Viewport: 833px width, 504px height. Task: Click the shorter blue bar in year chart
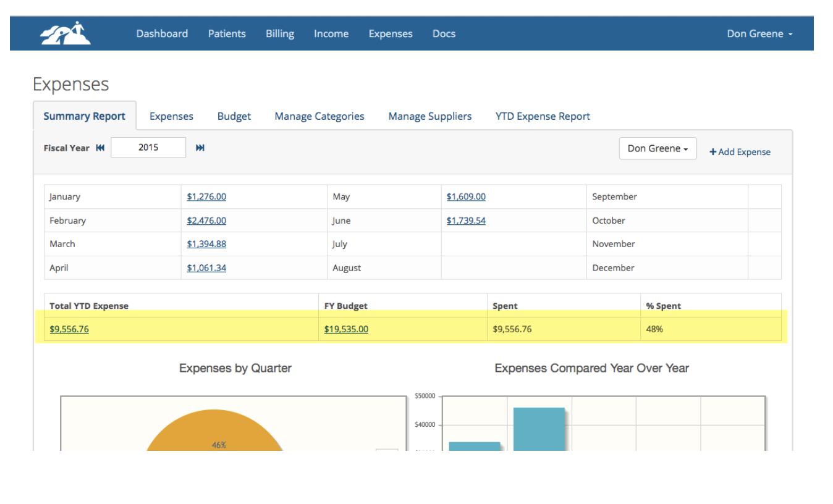pyautogui.click(x=475, y=446)
